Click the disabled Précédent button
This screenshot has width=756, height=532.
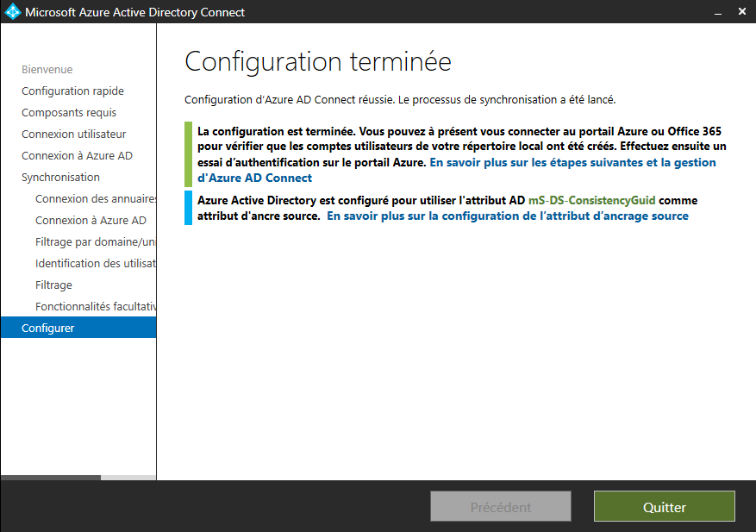501,506
